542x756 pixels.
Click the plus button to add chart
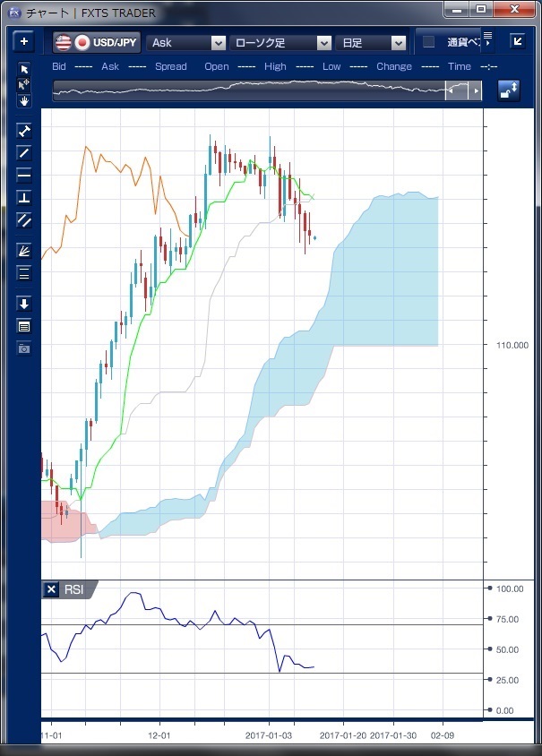[24, 42]
